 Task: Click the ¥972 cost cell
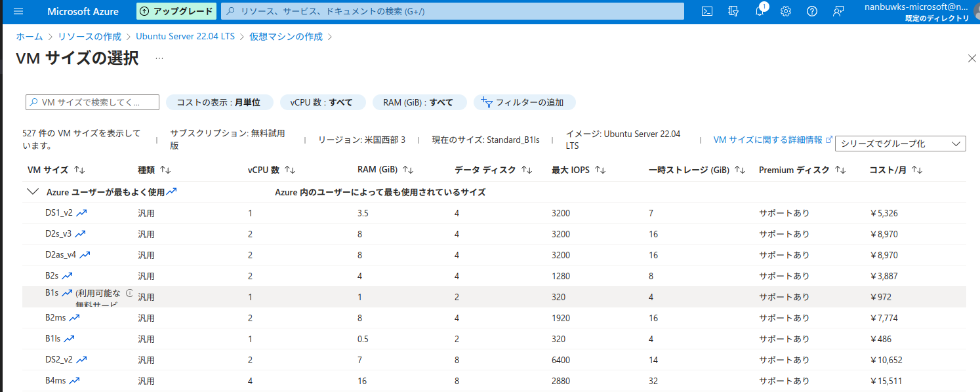pyautogui.click(x=880, y=297)
